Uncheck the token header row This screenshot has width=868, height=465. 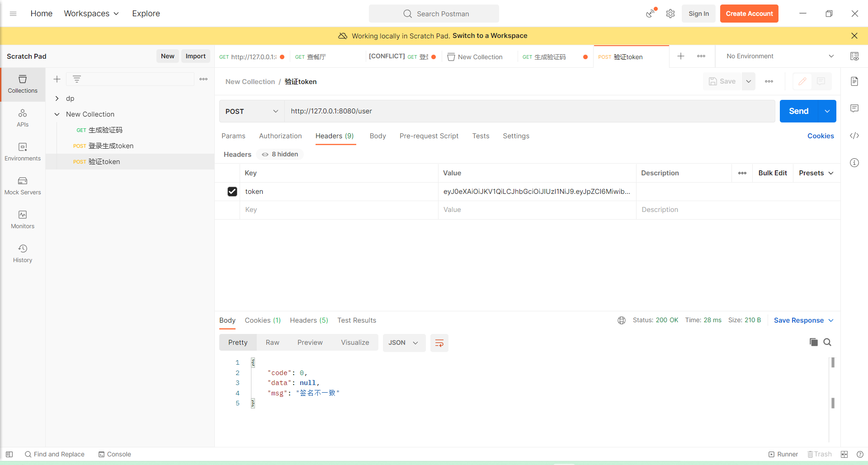pos(232,192)
